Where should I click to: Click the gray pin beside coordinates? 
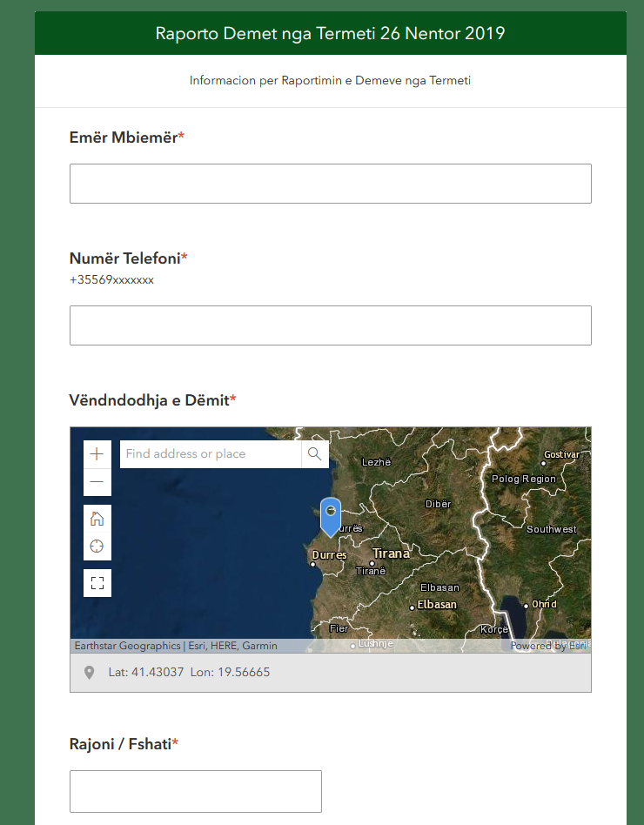(x=89, y=673)
